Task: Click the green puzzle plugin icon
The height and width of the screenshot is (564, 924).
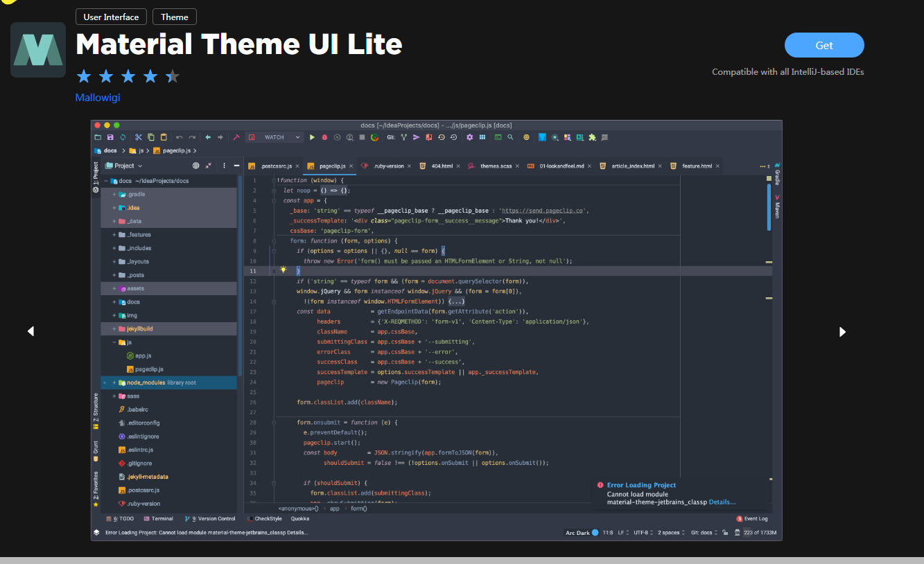Action: [592, 137]
